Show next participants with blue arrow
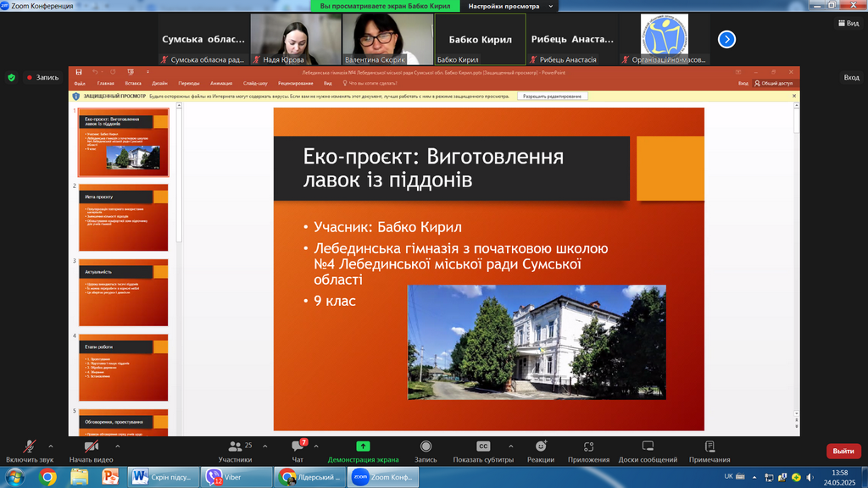The width and height of the screenshot is (868, 488). [x=726, y=39]
